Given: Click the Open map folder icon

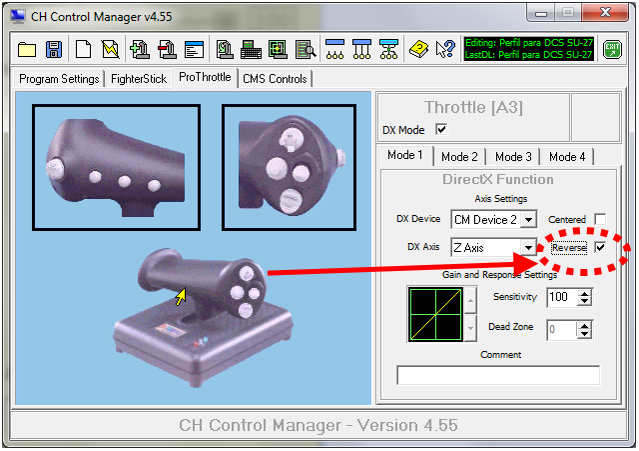Looking at the screenshot, I should 27,48.
